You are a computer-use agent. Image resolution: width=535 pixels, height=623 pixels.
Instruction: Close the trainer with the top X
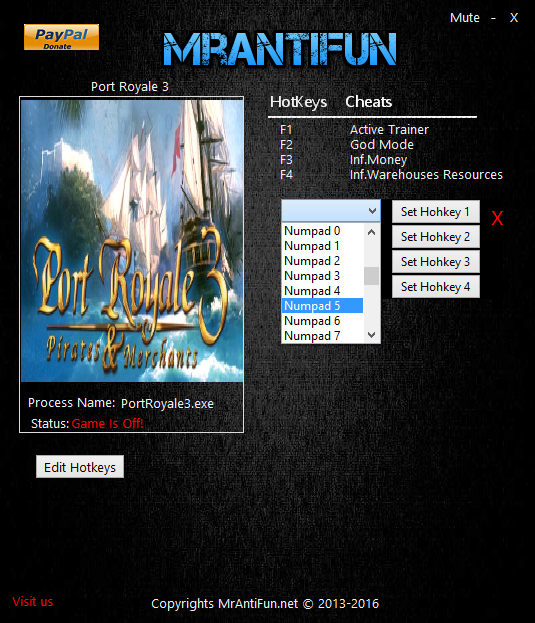click(514, 17)
